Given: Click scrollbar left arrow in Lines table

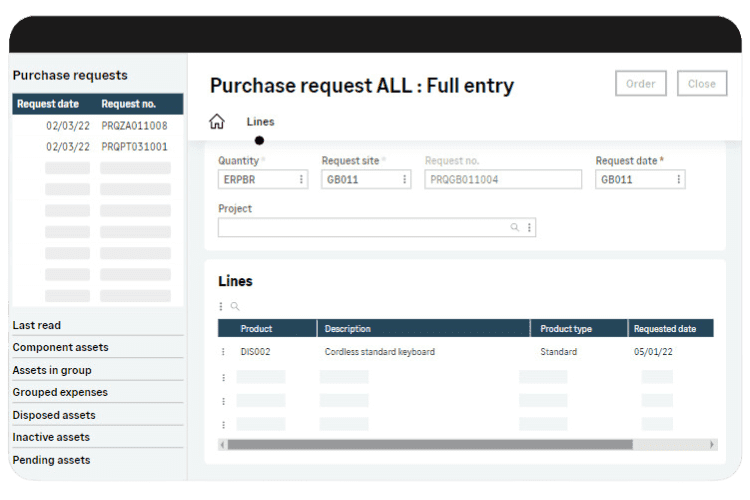Looking at the screenshot, I should click(x=223, y=444).
